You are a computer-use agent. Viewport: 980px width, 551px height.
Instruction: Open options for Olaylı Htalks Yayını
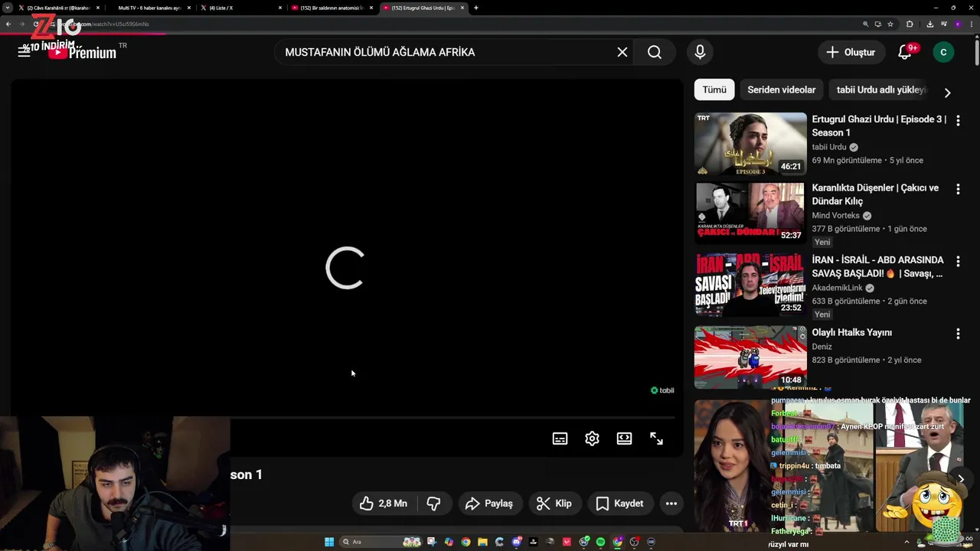pos(958,334)
